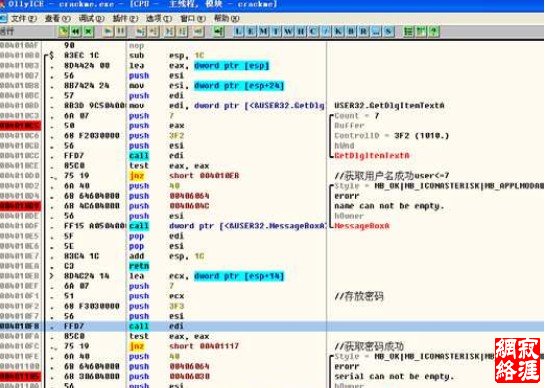Select the 'push 00406038' instruction
The image size is (545, 388).
tap(169, 377)
